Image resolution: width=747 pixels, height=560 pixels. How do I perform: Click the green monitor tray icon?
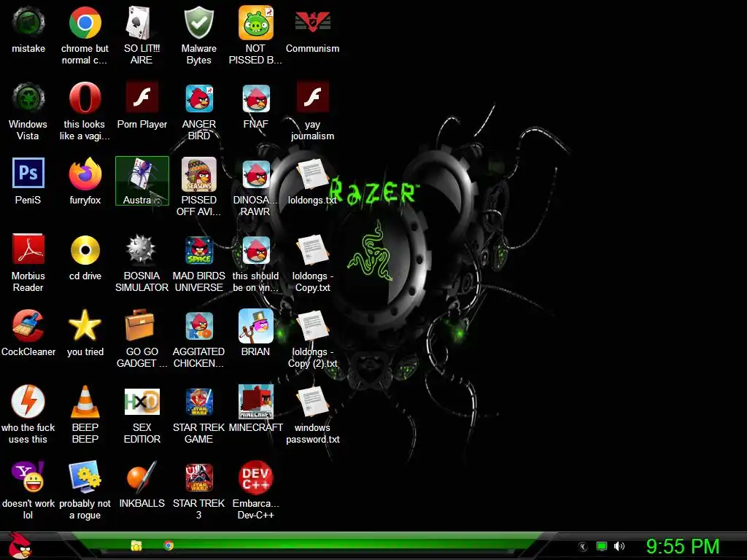coord(602,546)
